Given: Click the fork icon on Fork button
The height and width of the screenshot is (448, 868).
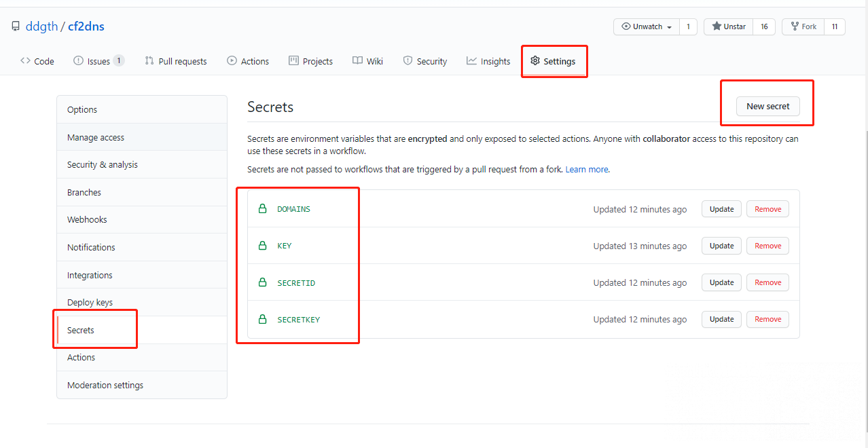Looking at the screenshot, I should pos(794,26).
